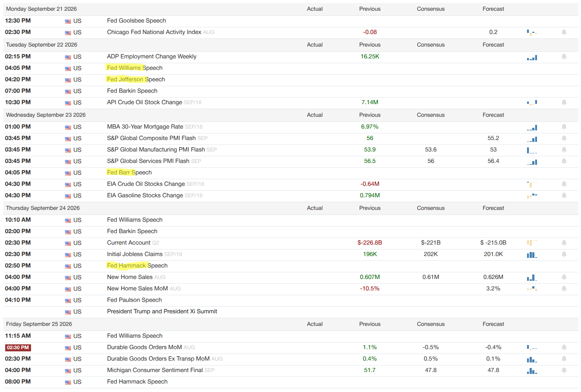
Task: Enable alert bell for S&P Global Services PMI Flash
Action: 564,161
